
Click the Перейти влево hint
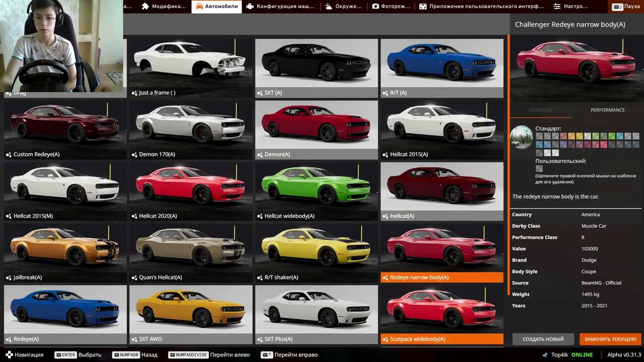tap(209, 355)
